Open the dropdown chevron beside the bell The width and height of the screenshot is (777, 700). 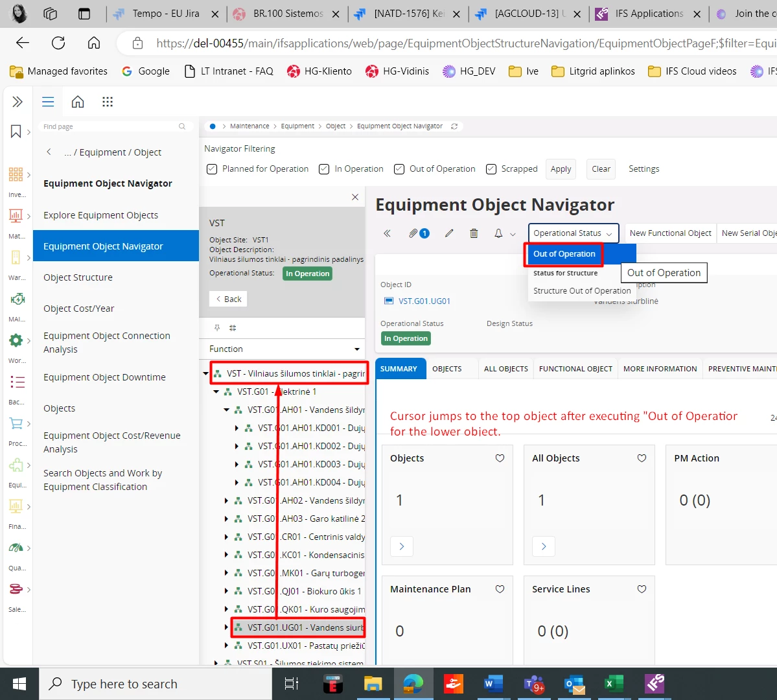(x=513, y=234)
